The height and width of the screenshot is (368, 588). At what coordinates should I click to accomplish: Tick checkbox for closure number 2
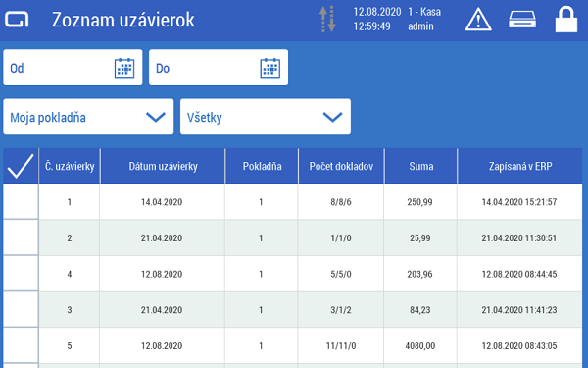[21, 237]
